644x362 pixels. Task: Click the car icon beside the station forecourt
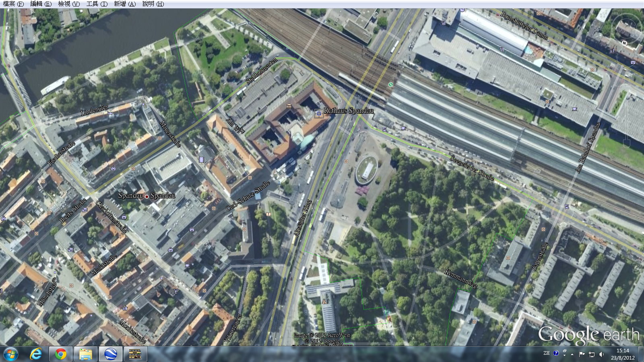385,130
